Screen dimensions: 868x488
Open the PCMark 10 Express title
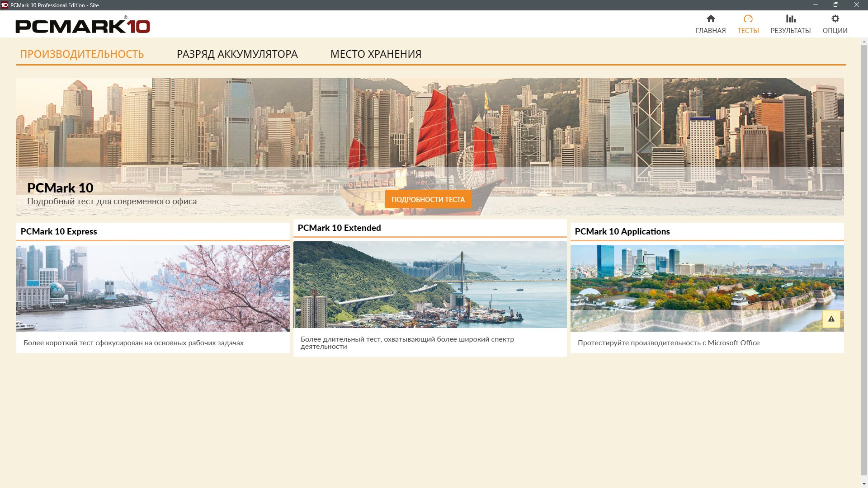click(59, 231)
